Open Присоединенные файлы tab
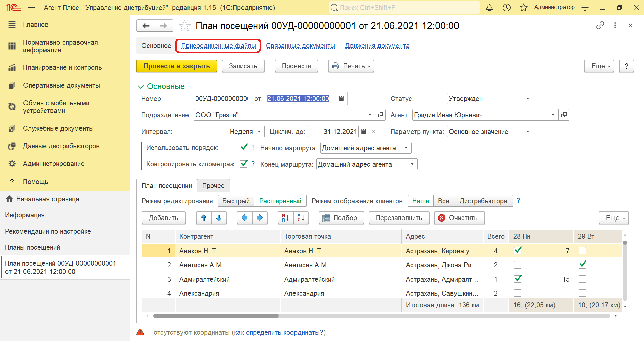 click(219, 46)
